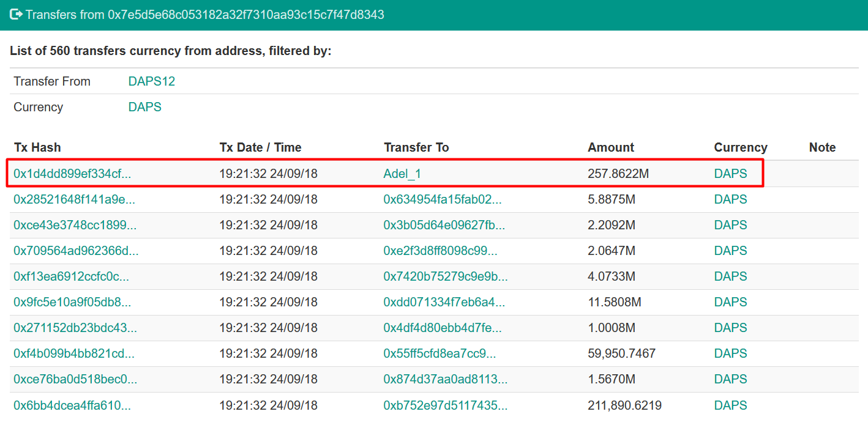Viewport: 868px width, 436px height.
Task: Open recipient address 0xdd071334f7eb6a4...
Action: click(444, 302)
